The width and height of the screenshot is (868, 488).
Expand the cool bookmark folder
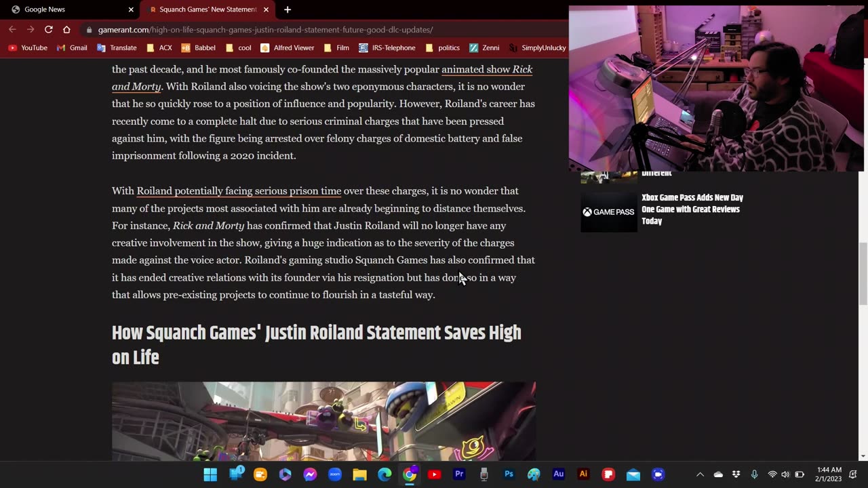[238, 47]
